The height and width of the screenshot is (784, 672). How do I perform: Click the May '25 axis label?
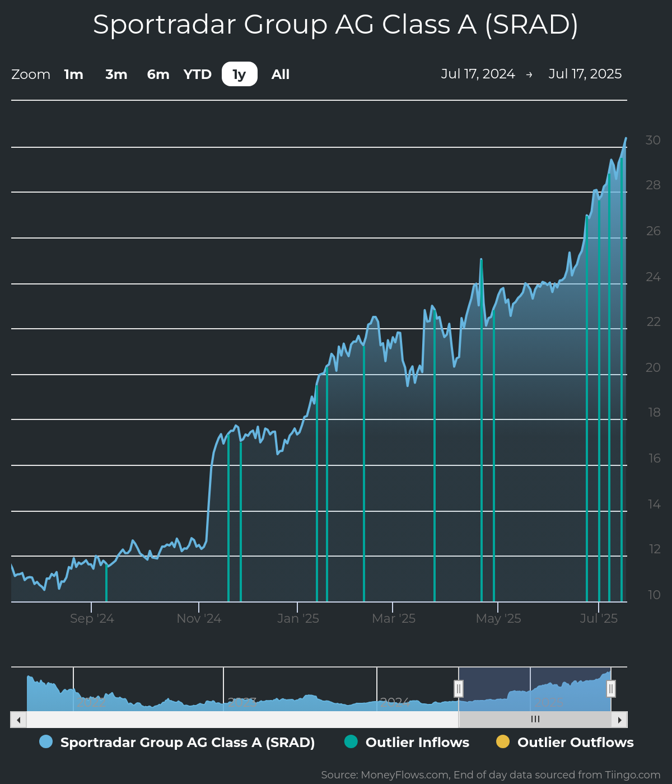point(498,619)
